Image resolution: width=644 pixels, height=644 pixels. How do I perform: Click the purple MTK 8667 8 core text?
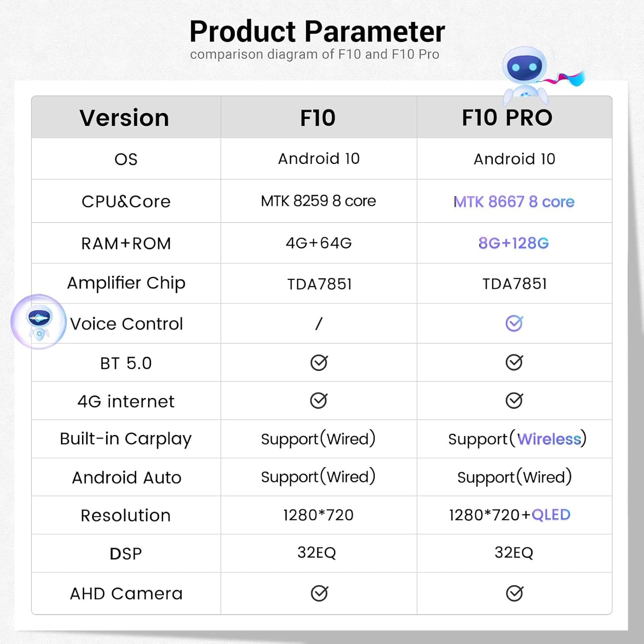click(x=514, y=202)
